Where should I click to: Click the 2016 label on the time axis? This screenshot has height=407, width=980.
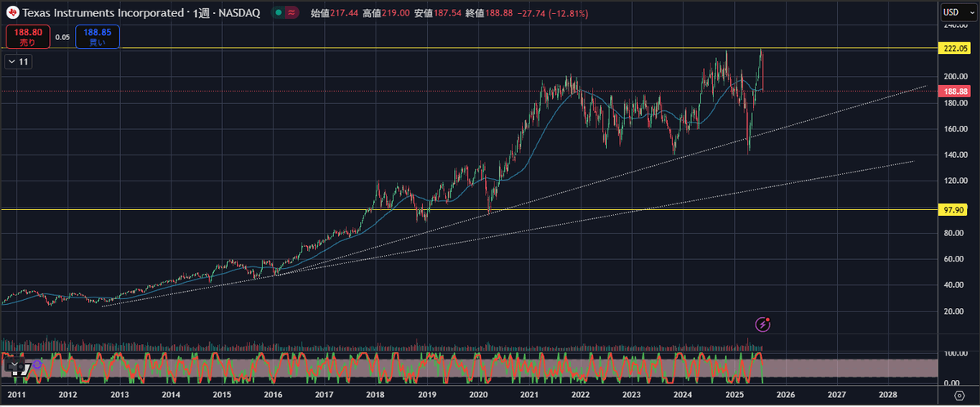273,394
